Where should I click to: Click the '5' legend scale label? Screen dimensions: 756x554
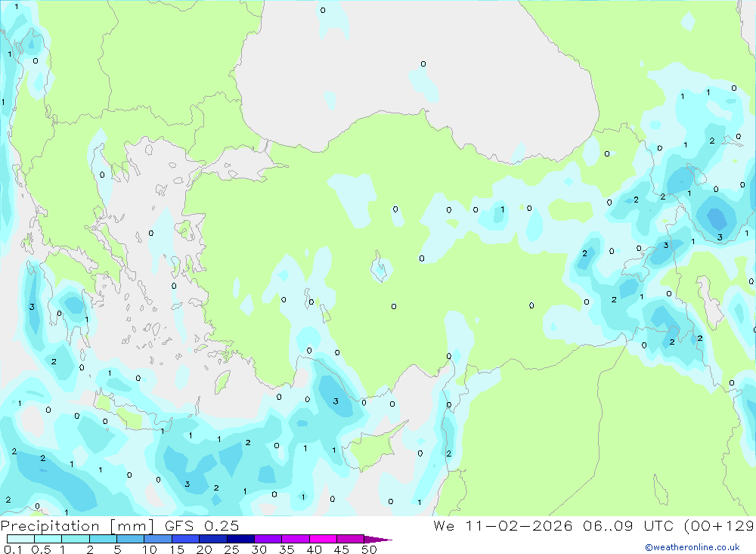click(117, 549)
